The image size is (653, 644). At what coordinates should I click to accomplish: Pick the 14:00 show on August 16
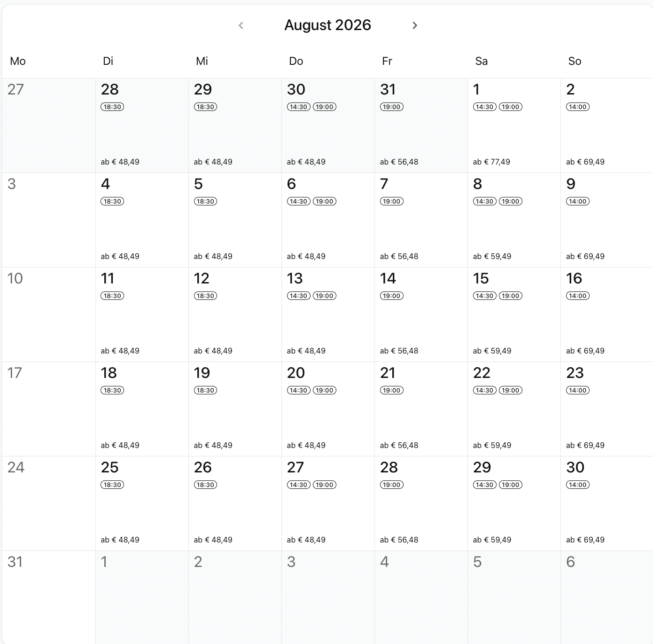click(x=577, y=296)
